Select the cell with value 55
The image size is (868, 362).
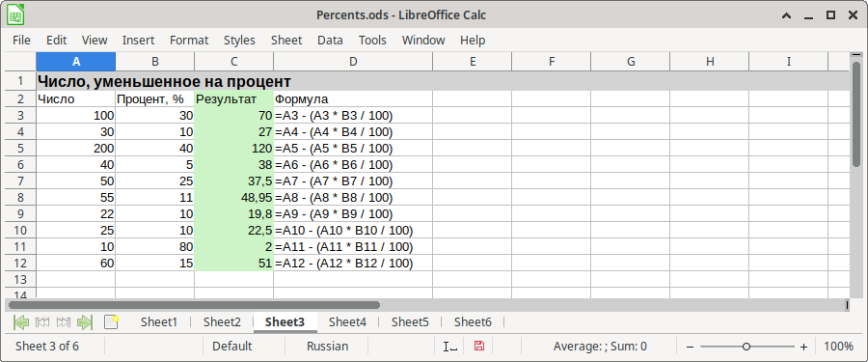(x=76, y=197)
